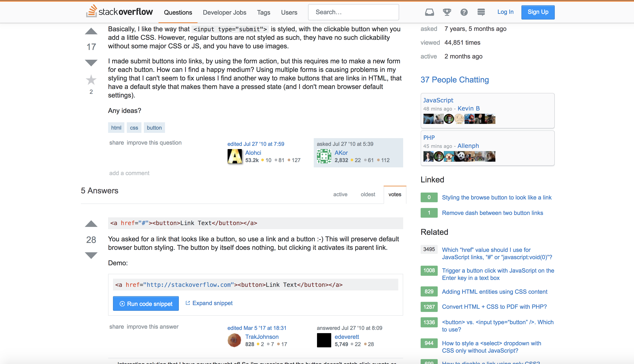Upvote the answer with 28 votes
Screen dimensions: 634x364
click(x=91, y=224)
